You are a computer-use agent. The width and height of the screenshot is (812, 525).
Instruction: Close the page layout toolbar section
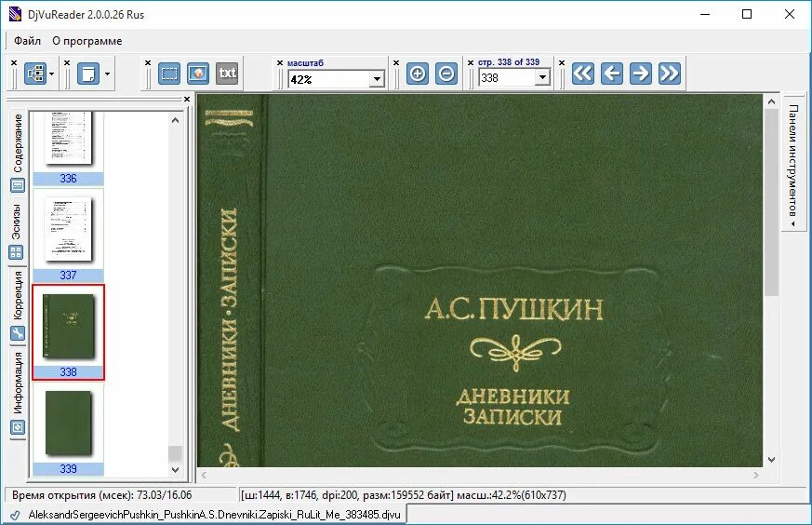pyautogui.click(x=67, y=62)
